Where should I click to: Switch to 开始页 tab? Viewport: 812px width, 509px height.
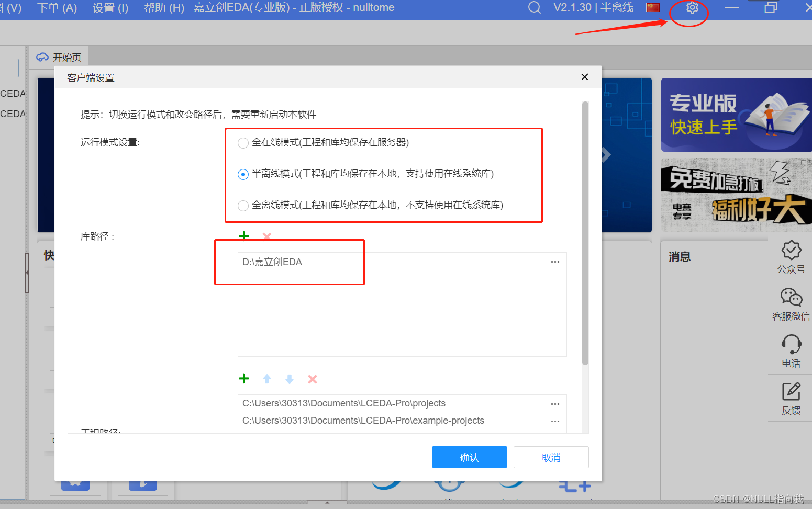(59, 57)
